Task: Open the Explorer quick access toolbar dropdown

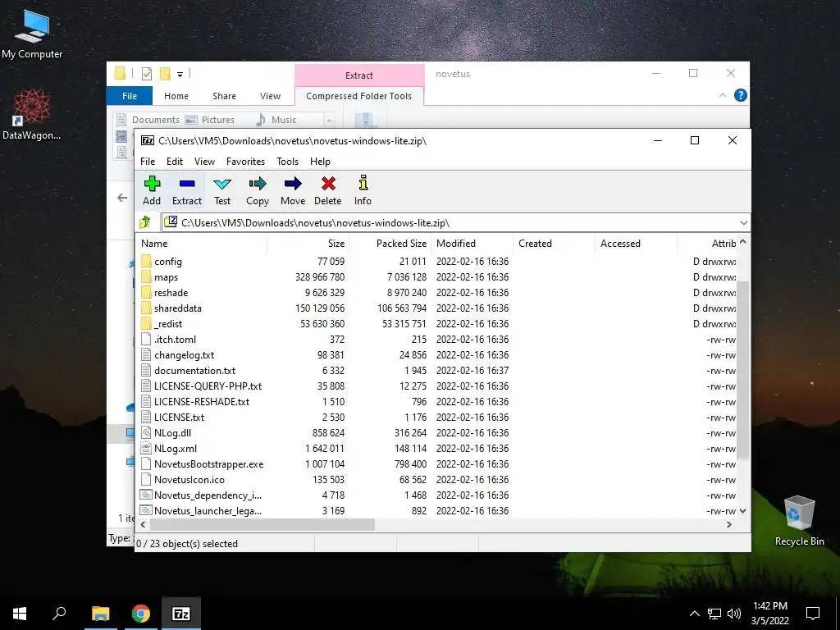Action: (x=180, y=75)
